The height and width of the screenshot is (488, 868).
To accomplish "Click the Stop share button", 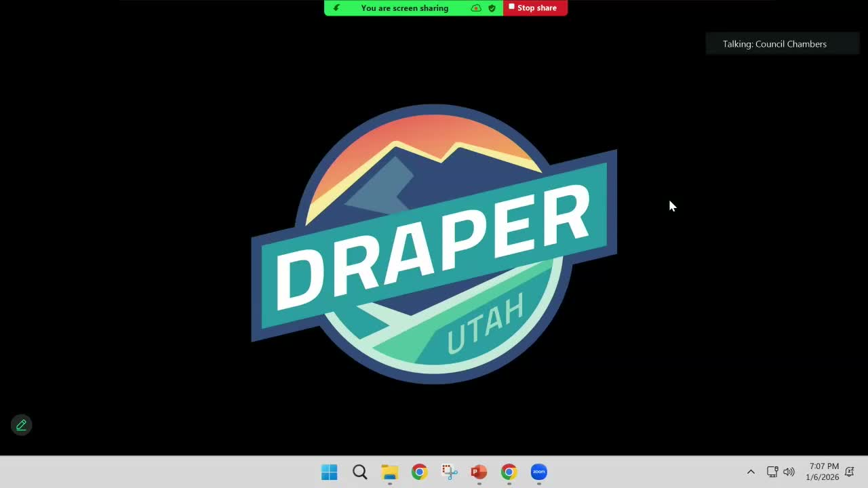I will click(x=534, y=8).
